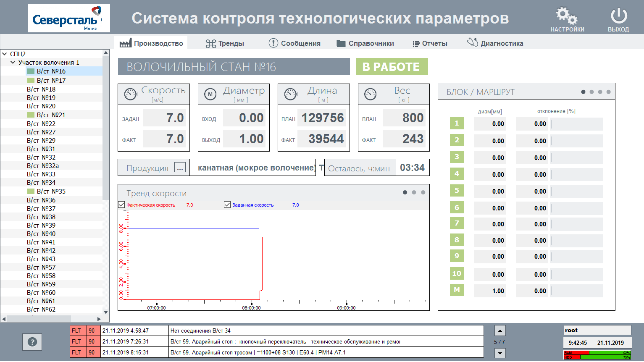This screenshot has height=362, width=644.
Task: Collapse the Участок волочения 1 node
Action: (x=13, y=62)
